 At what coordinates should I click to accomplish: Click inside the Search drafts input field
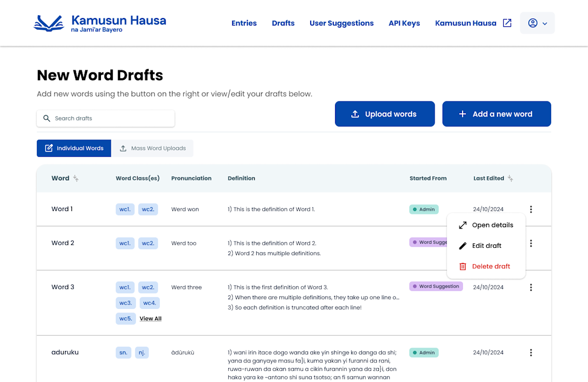[x=105, y=118]
